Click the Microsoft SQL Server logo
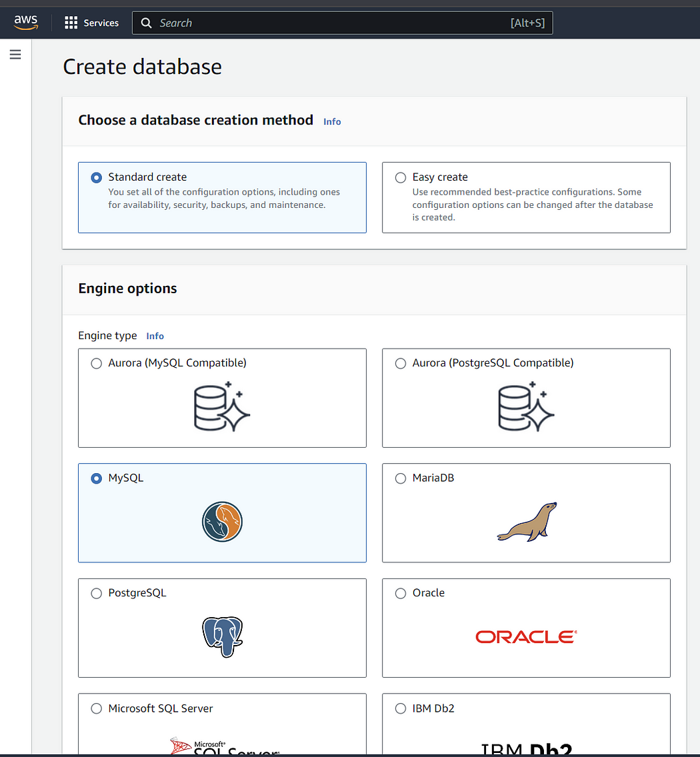Screen dimensions: 700x757 (x=225, y=746)
